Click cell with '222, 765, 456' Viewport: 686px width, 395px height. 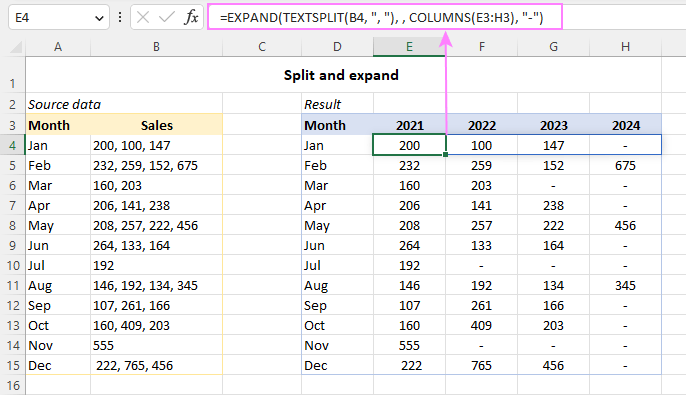tap(157, 366)
